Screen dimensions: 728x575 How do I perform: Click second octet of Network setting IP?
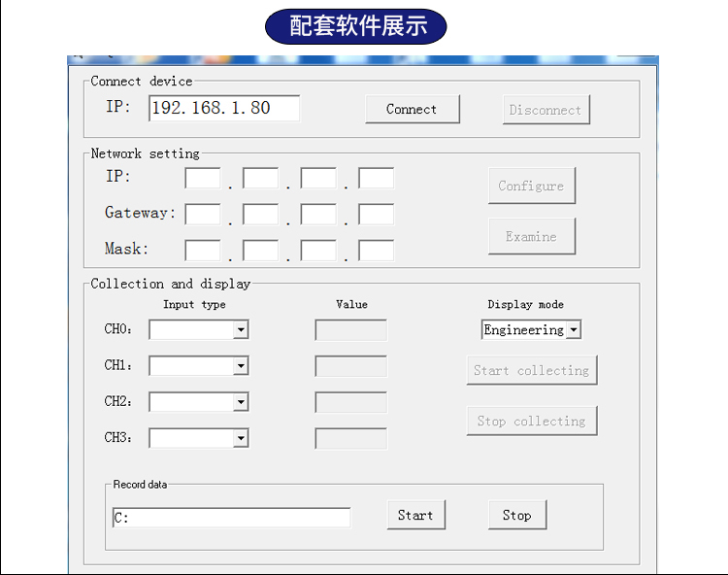pyautogui.click(x=260, y=179)
